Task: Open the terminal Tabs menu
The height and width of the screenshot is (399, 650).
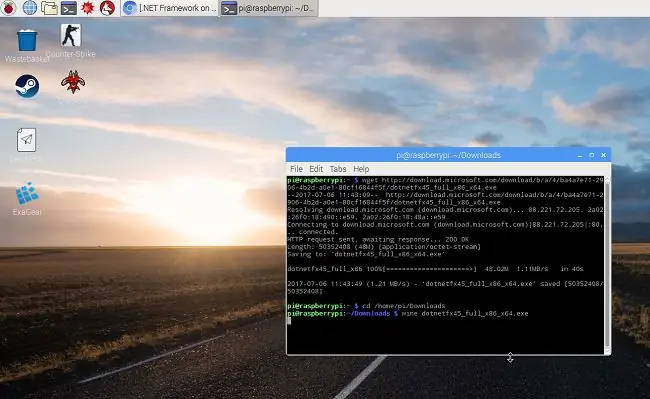Action: (x=337, y=169)
